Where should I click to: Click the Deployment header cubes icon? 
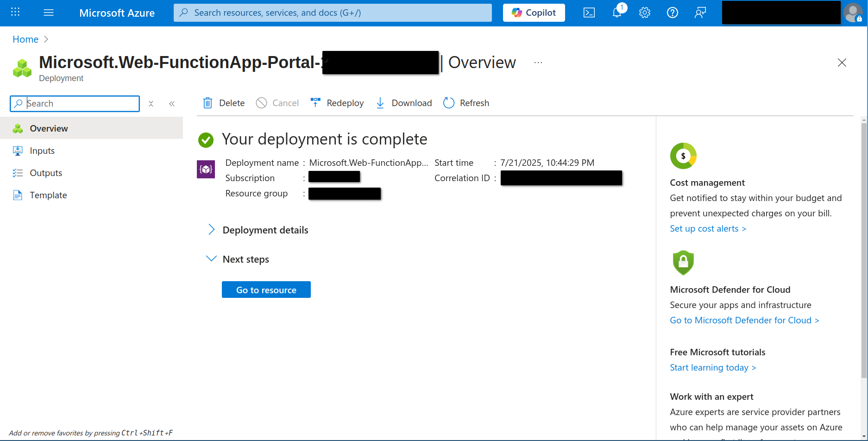tap(22, 68)
